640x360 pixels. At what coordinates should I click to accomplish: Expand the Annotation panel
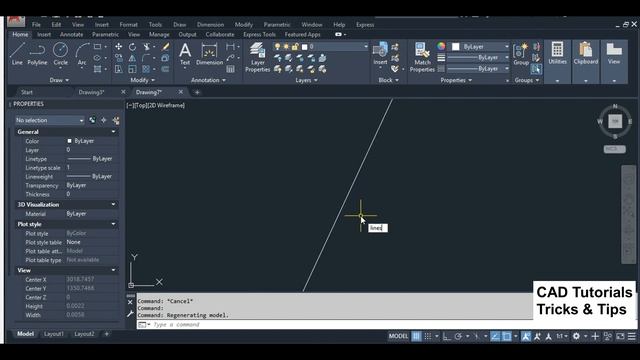[208, 80]
